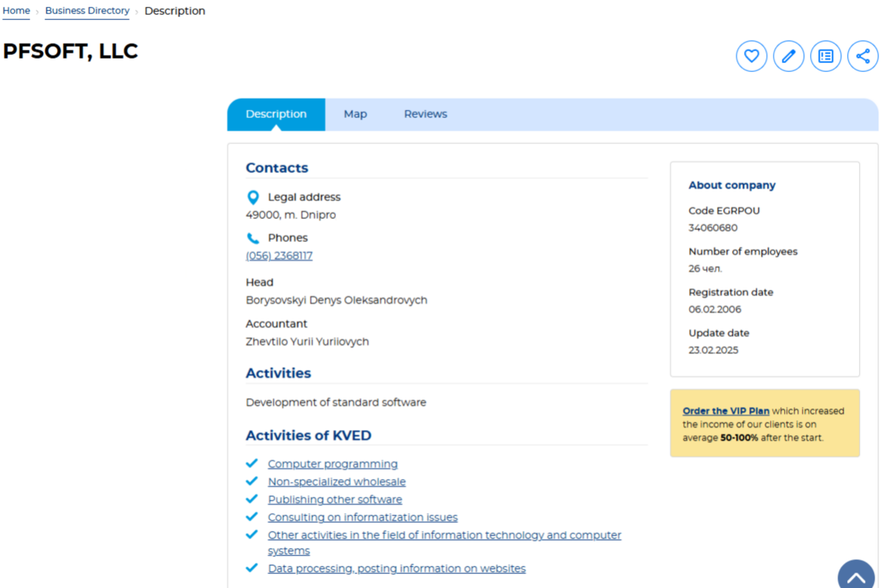Click the location pin icon beside Legal address
Screen dimensions: 885x588
tap(253, 197)
